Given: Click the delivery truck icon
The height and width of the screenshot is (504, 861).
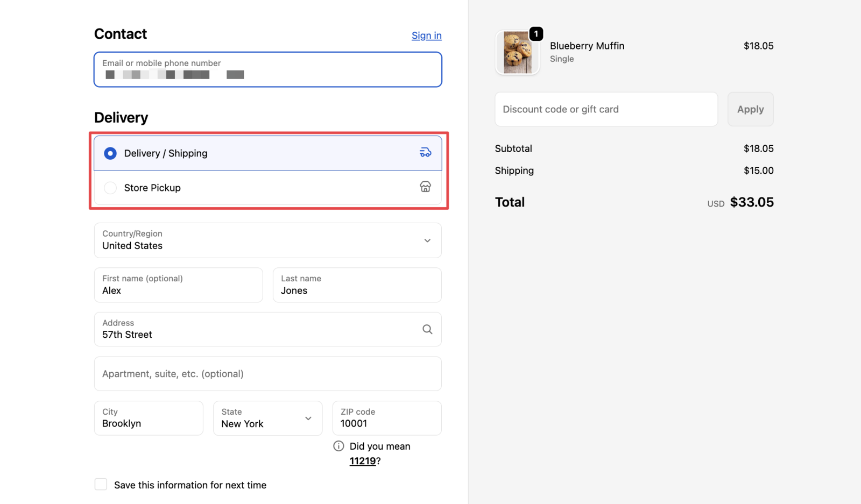Looking at the screenshot, I should [425, 153].
